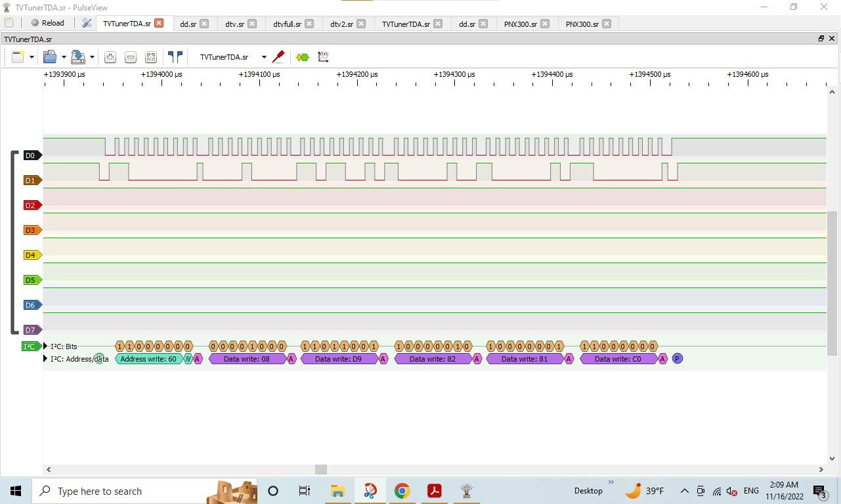
Task: Select the D1 channel label
Action: tap(32, 180)
